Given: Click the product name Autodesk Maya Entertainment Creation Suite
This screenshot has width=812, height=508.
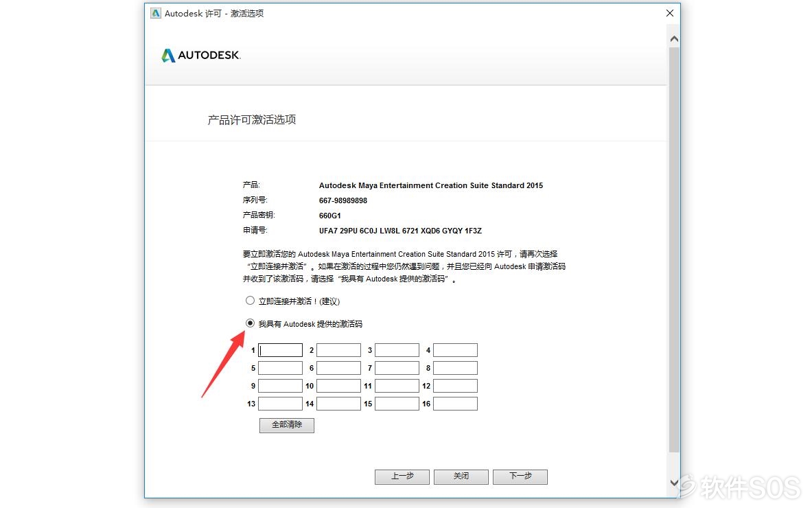Looking at the screenshot, I should pos(431,185).
